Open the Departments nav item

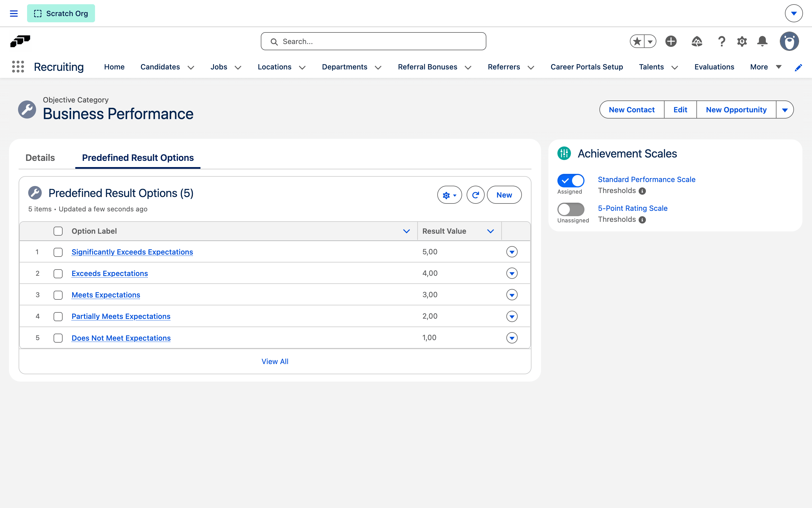pos(345,67)
